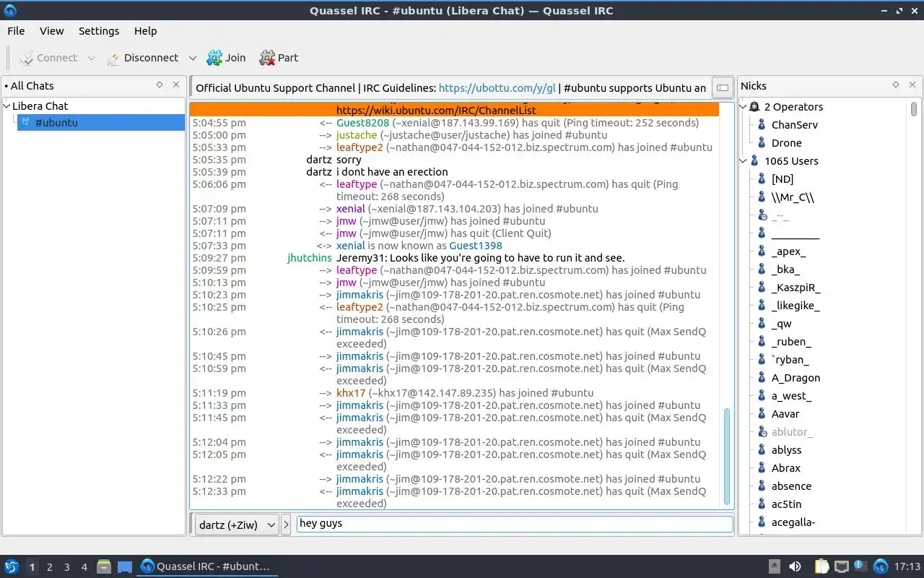Image resolution: width=924 pixels, height=578 pixels.
Task: Click the taskbar clock showing 17:13
Action: [907, 566]
